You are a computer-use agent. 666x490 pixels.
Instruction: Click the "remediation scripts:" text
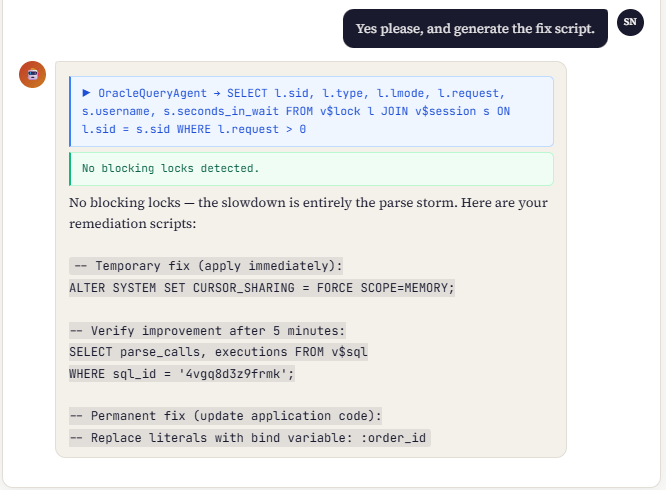tap(133, 224)
